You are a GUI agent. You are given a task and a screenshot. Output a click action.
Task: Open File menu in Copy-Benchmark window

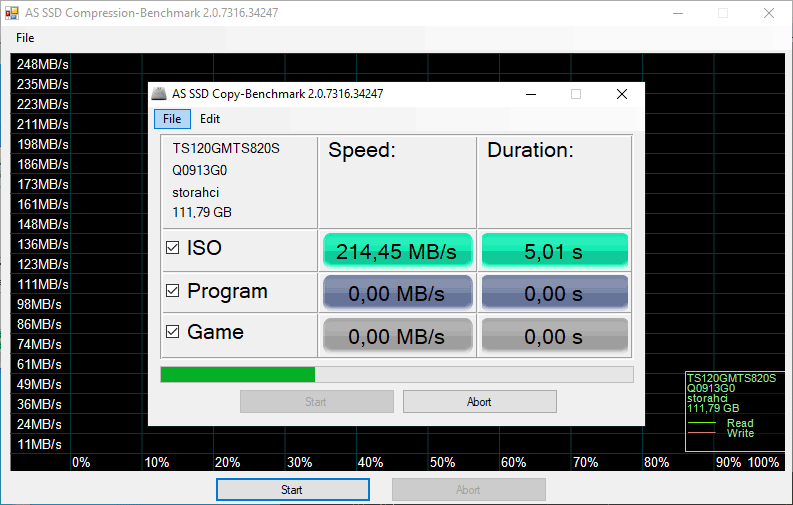click(172, 119)
